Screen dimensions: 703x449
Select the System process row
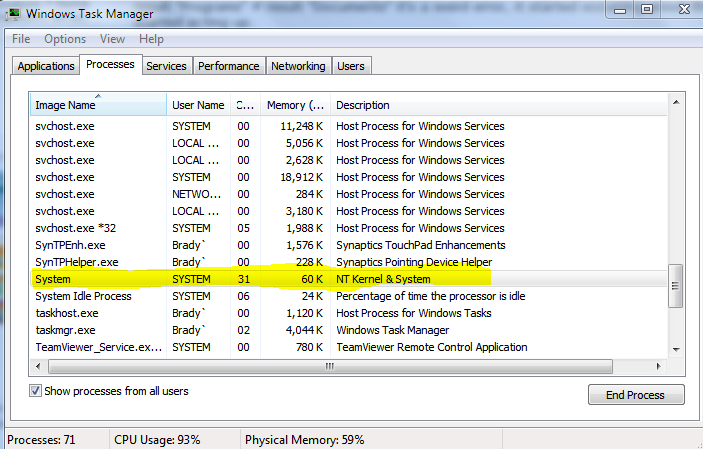coord(349,279)
